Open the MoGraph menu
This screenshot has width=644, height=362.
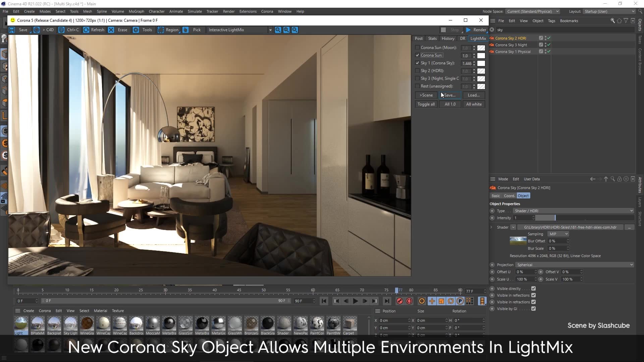pos(136,11)
